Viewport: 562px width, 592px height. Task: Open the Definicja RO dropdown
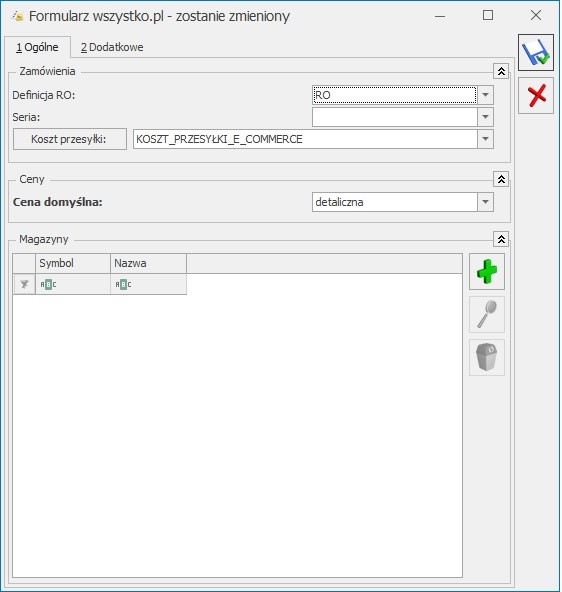coord(485,95)
